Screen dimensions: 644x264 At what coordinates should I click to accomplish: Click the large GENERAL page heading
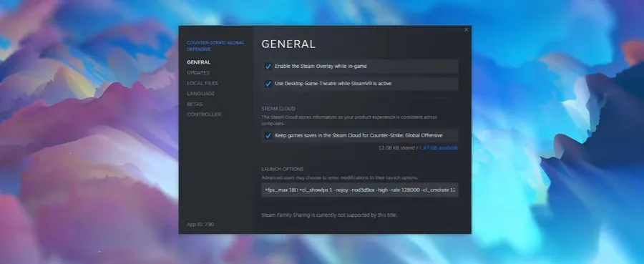coord(288,44)
